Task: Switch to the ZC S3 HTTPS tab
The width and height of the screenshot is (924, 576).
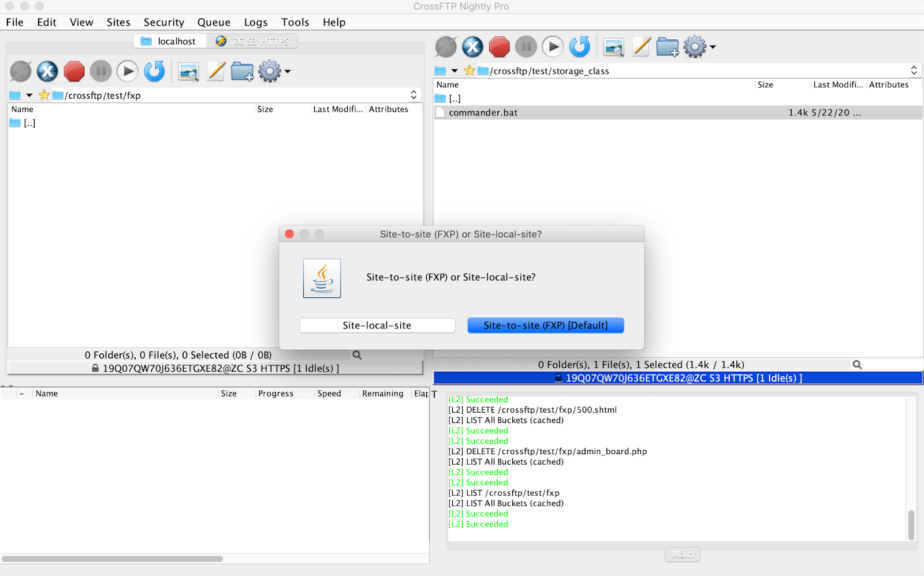Action: pyautogui.click(x=252, y=41)
